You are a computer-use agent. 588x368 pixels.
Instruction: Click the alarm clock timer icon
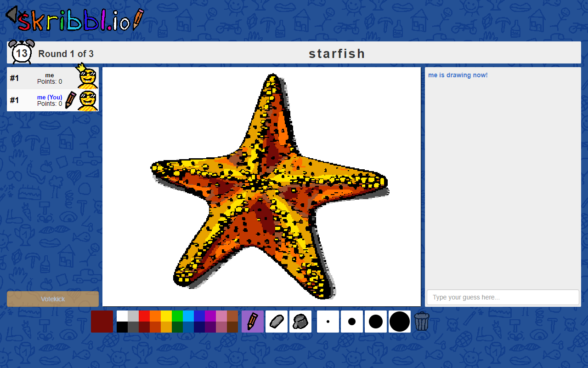point(22,52)
